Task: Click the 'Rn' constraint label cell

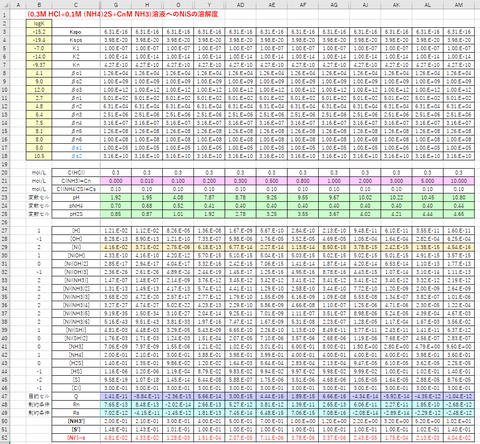Action: (76, 405)
